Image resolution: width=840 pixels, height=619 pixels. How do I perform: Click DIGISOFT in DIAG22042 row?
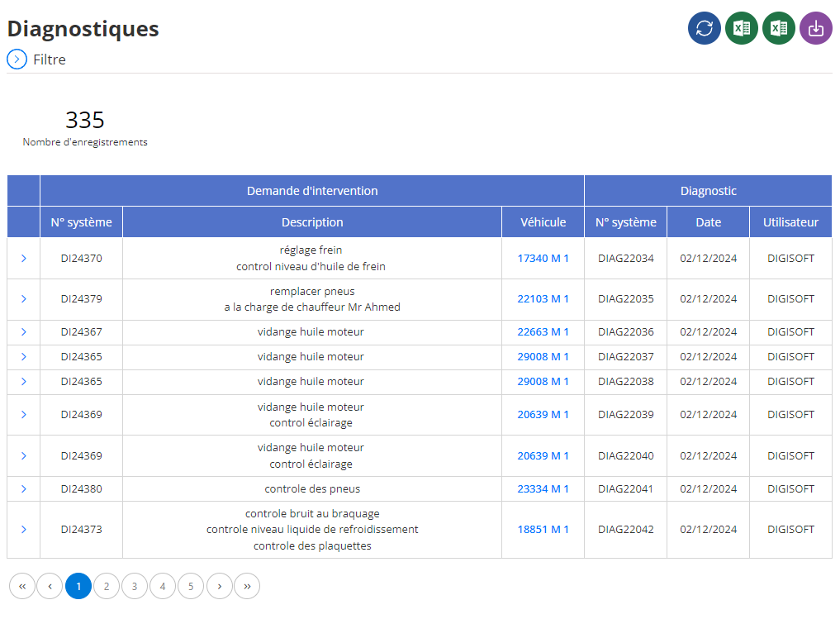pyautogui.click(x=790, y=530)
